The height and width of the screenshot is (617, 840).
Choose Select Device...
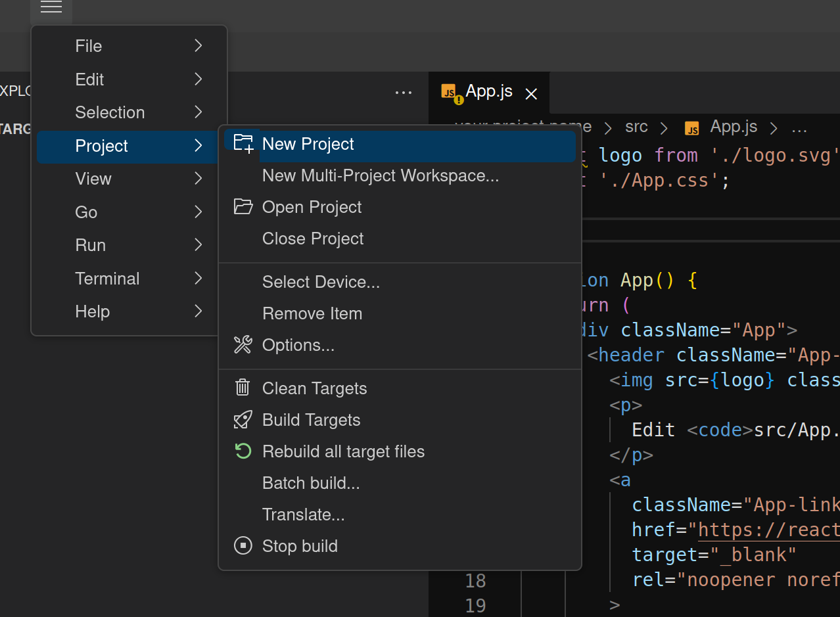tap(400, 283)
